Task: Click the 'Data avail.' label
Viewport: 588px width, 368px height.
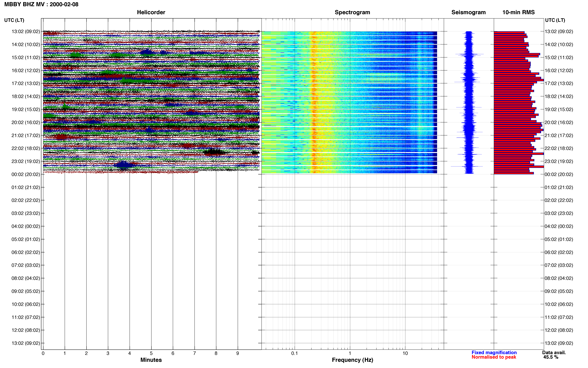Action: [x=554, y=353]
